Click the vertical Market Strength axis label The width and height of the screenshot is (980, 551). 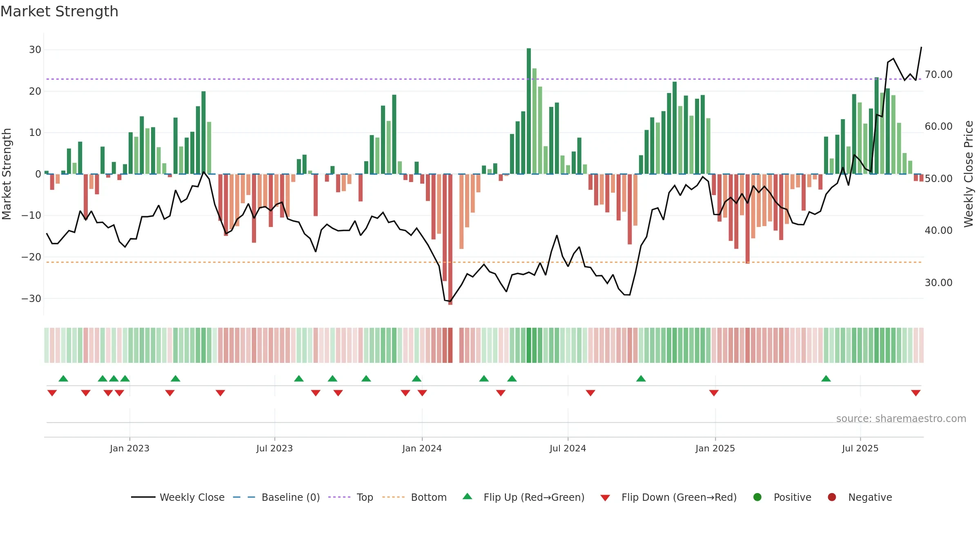(7, 174)
